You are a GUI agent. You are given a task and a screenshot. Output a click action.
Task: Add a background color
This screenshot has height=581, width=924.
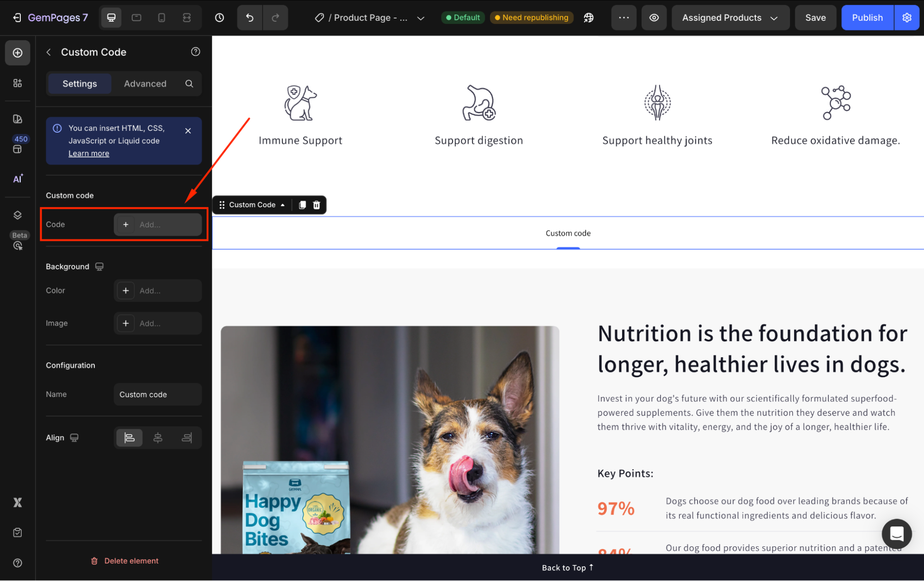(x=126, y=290)
